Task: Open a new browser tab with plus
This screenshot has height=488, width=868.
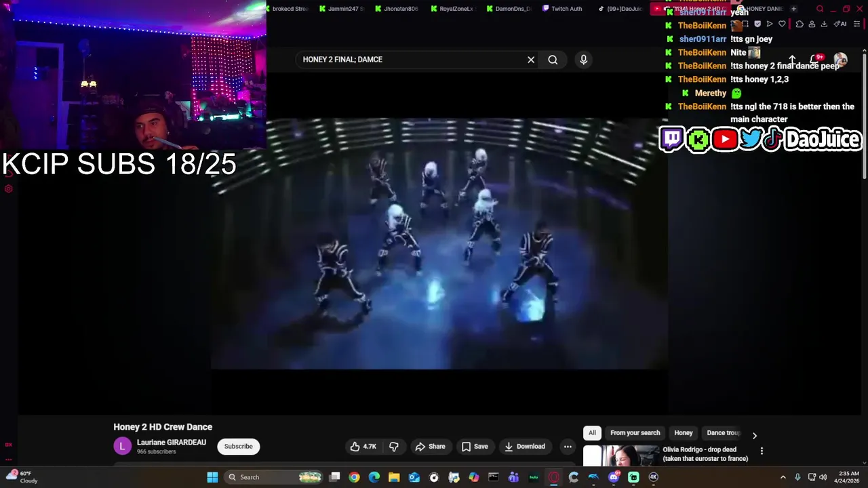Action: [x=793, y=9]
